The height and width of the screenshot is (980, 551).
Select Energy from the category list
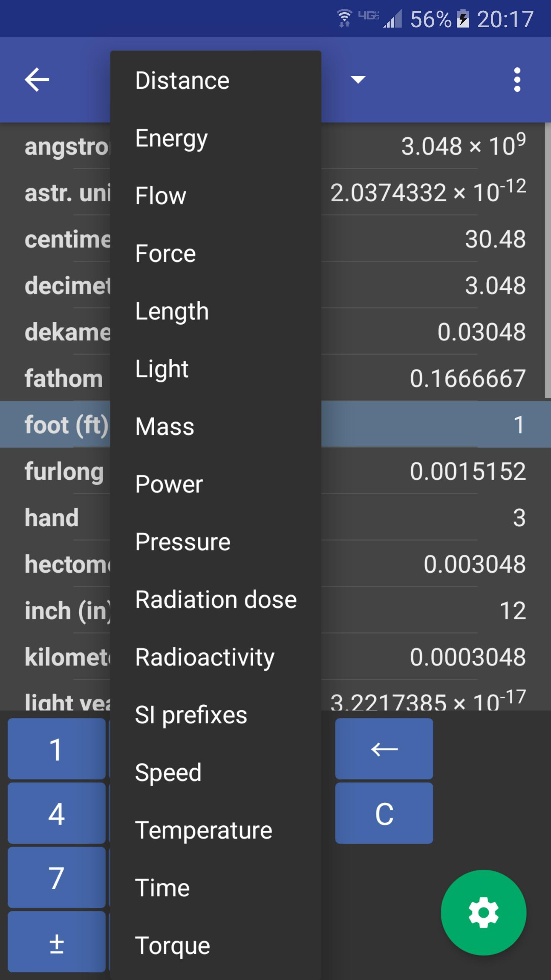(171, 138)
